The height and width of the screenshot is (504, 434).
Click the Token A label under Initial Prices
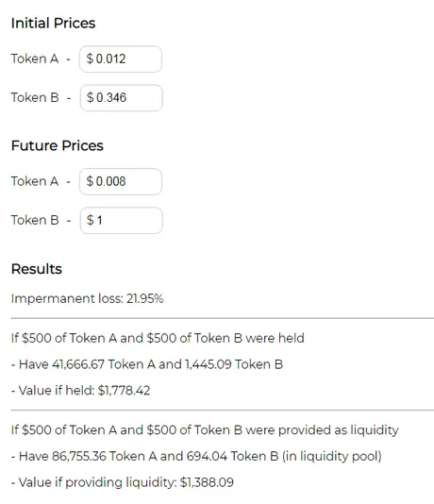(x=35, y=59)
